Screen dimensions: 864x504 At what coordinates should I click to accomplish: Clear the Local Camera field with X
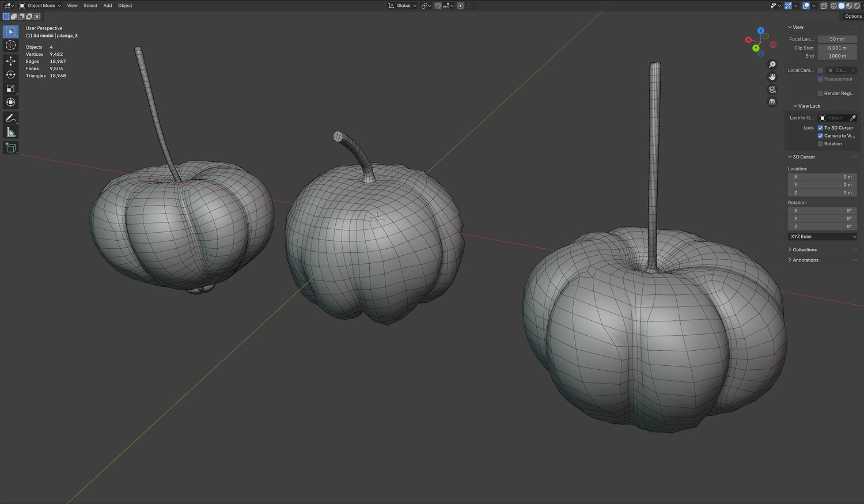(853, 70)
